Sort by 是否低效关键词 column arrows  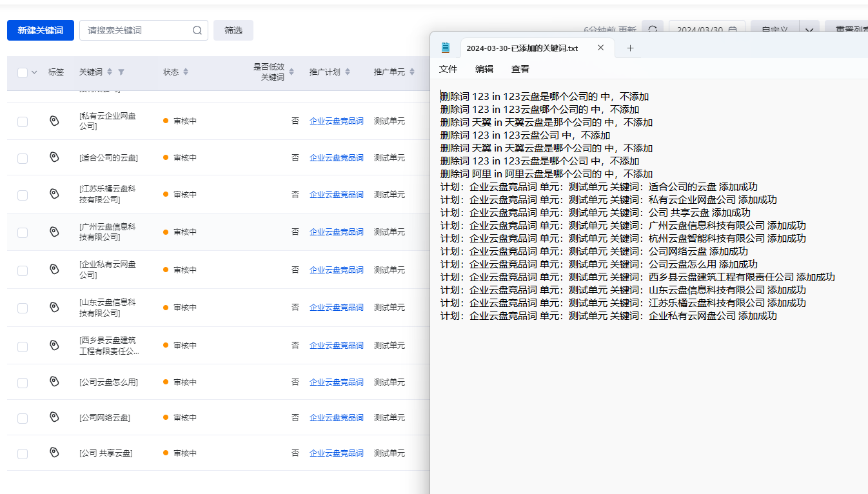tap(291, 72)
